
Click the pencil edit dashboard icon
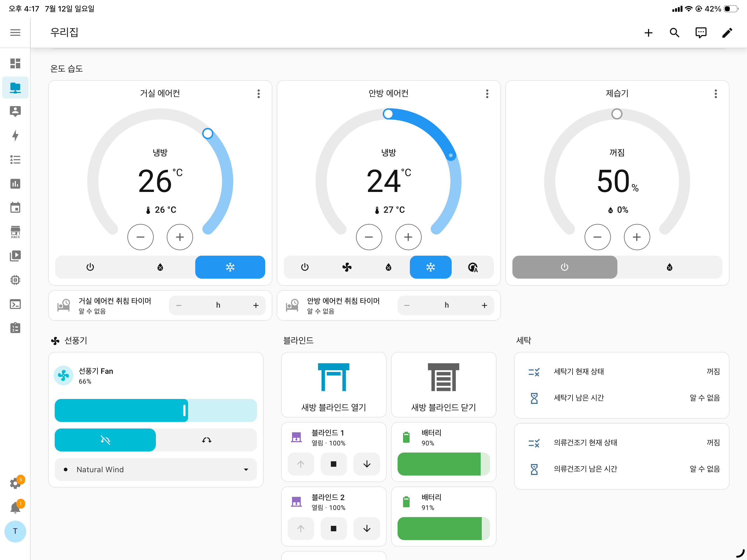(727, 33)
